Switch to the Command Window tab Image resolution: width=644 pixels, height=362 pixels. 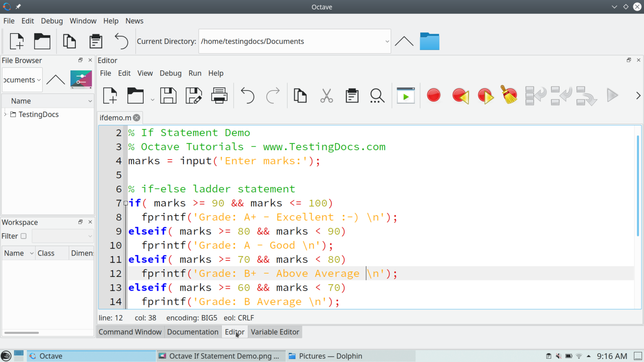pos(130,331)
